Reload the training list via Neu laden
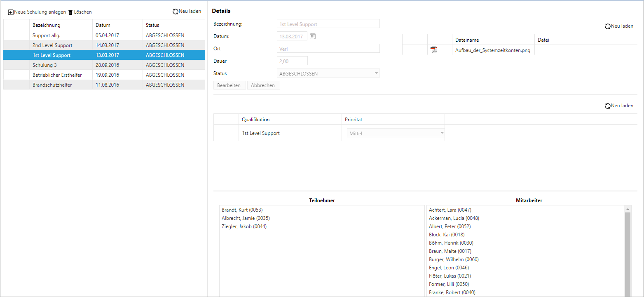Viewport: 644px width, 297px height. [x=187, y=12]
